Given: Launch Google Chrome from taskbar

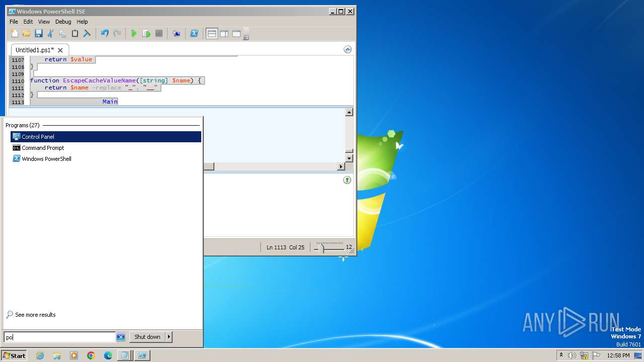Looking at the screenshot, I should click(91, 355).
